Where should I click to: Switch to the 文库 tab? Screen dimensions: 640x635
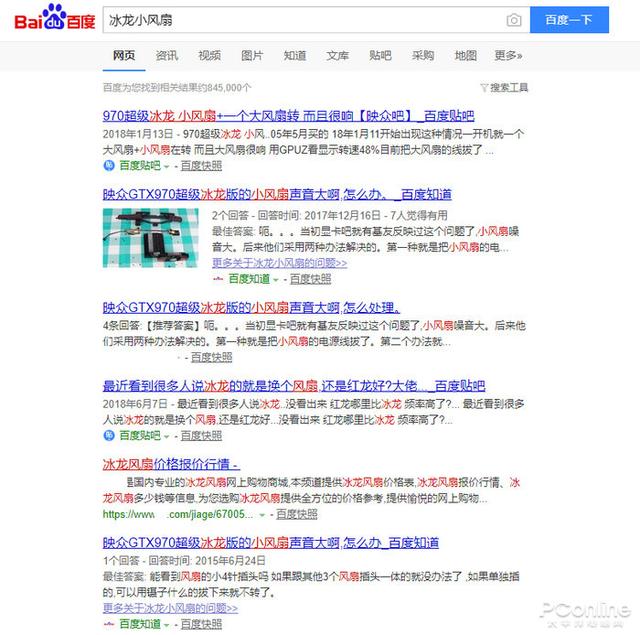tap(338, 55)
